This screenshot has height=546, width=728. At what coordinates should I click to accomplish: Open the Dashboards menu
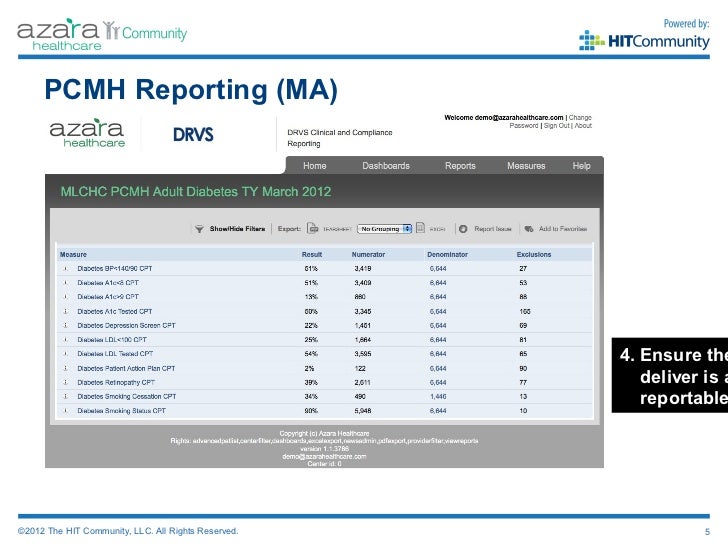385,165
